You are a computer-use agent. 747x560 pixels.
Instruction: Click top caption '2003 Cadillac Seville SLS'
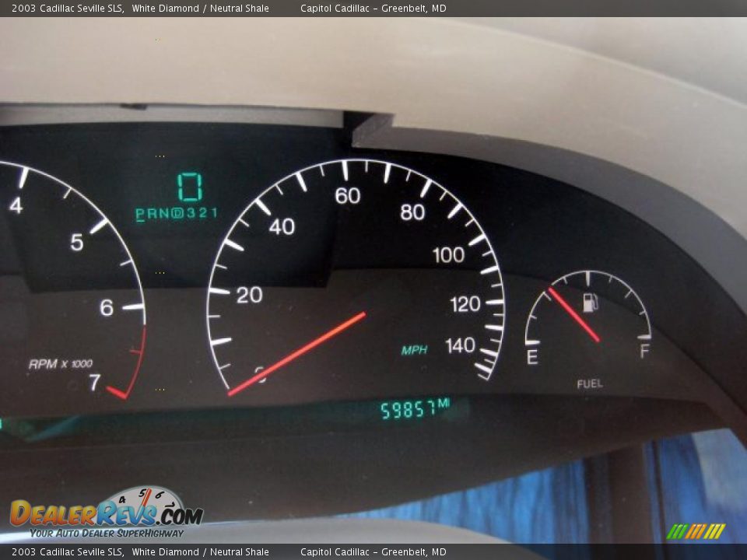pos(68,8)
